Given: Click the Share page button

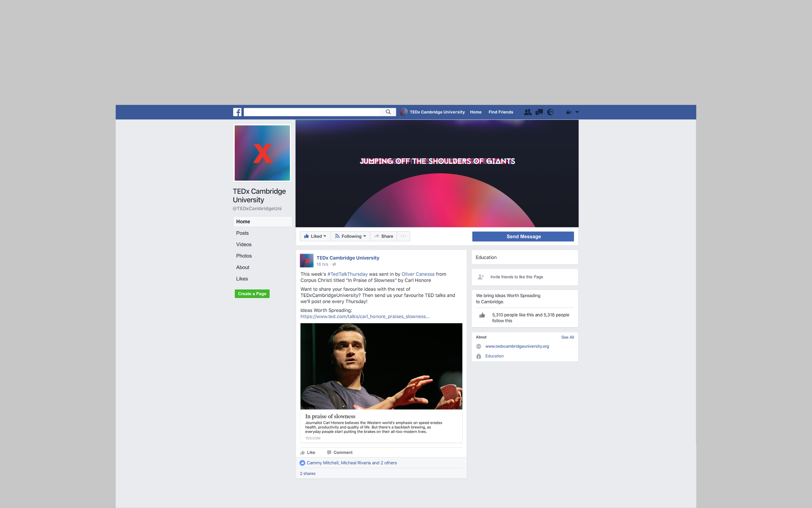Looking at the screenshot, I should click(x=383, y=236).
